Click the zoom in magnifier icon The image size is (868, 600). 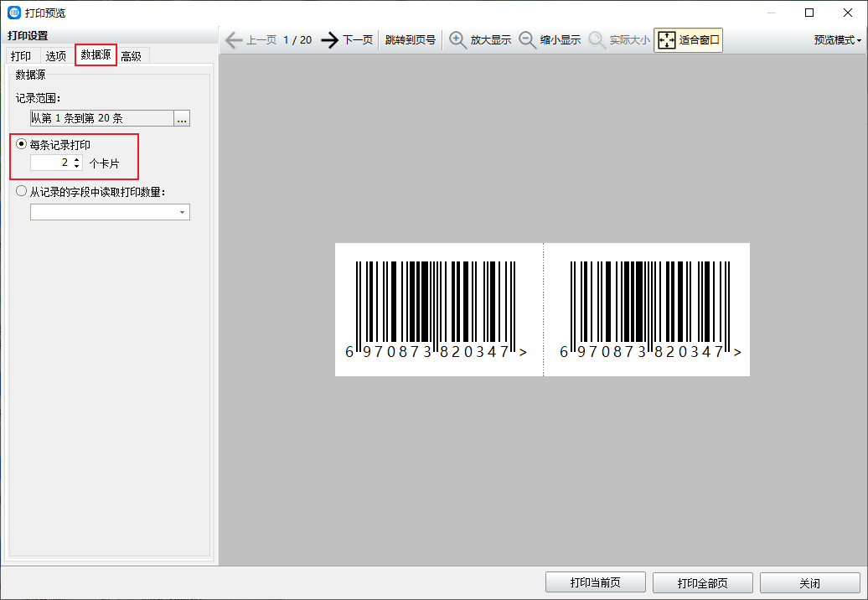[457, 40]
